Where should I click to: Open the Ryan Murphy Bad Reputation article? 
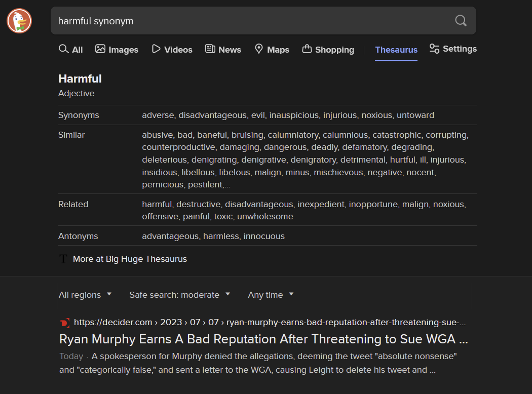point(263,339)
